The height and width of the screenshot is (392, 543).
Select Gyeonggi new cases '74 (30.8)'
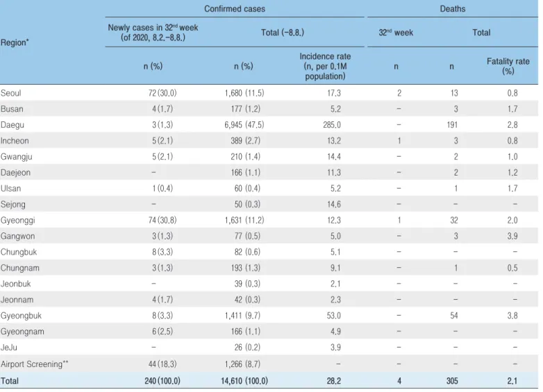[x=162, y=221]
